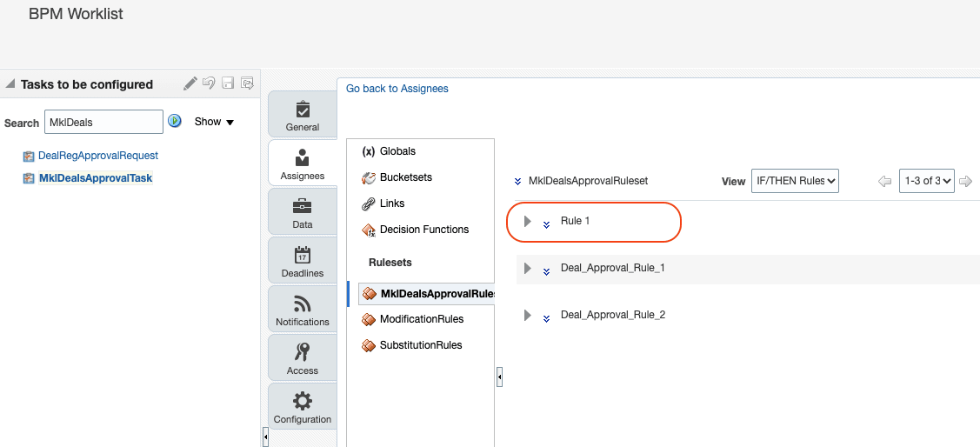Open the General tab

click(303, 115)
